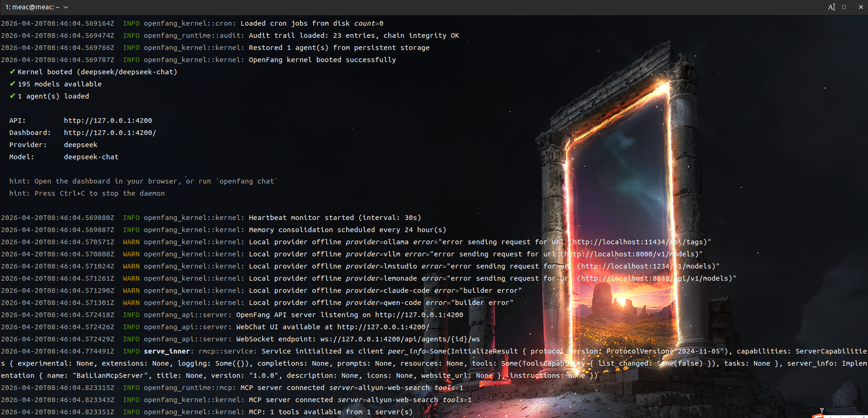Click the text cursor "A" icon in title bar
Image resolution: width=868 pixels, height=418 pixels.
pos(832,7)
